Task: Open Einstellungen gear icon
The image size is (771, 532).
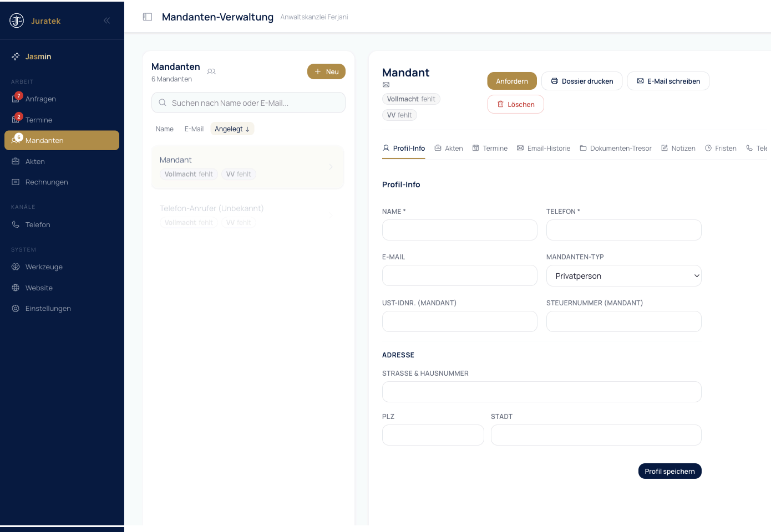Action: point(16,308)
